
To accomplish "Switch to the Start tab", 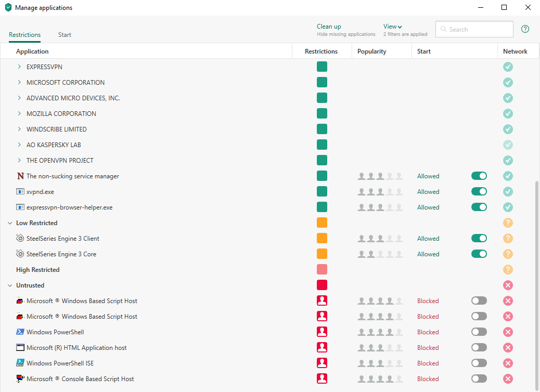I will [65, 35].
